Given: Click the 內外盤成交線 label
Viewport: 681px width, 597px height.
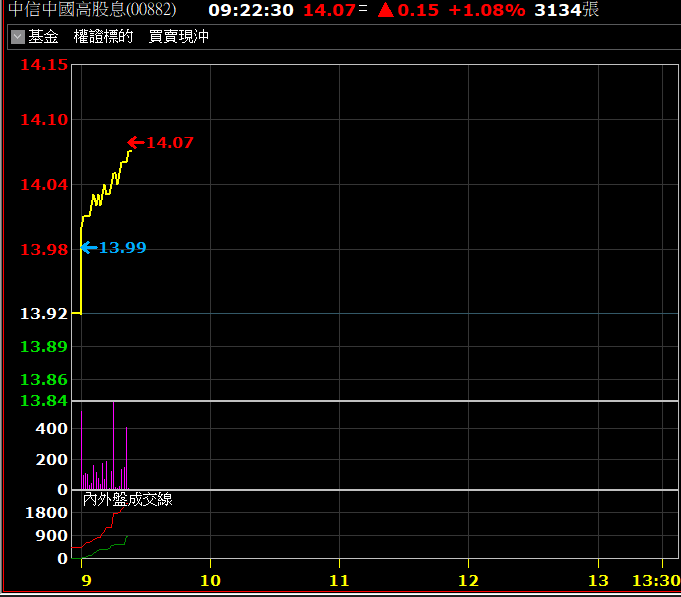Looking at the screenshot, I should click(x=127, y=498).
